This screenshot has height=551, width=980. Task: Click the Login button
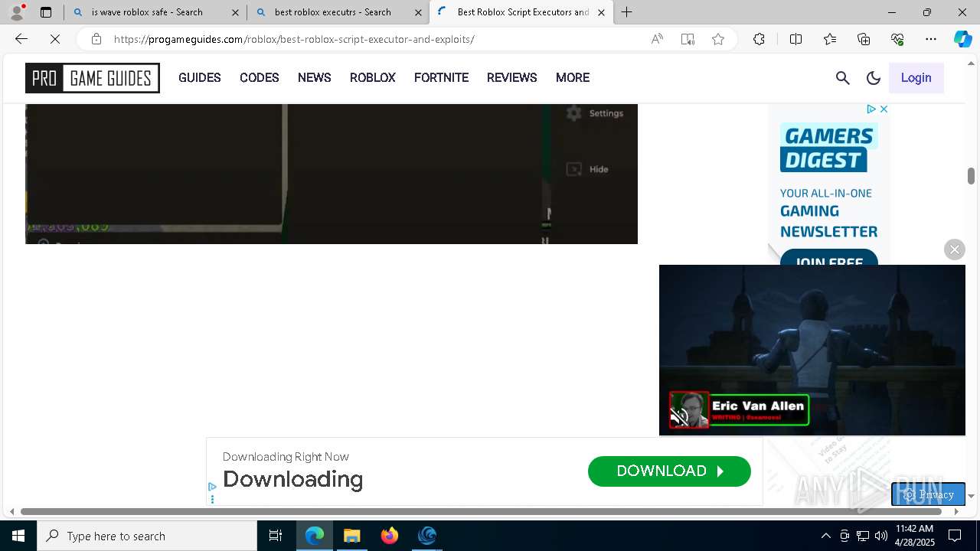click(x=916, y=77)
